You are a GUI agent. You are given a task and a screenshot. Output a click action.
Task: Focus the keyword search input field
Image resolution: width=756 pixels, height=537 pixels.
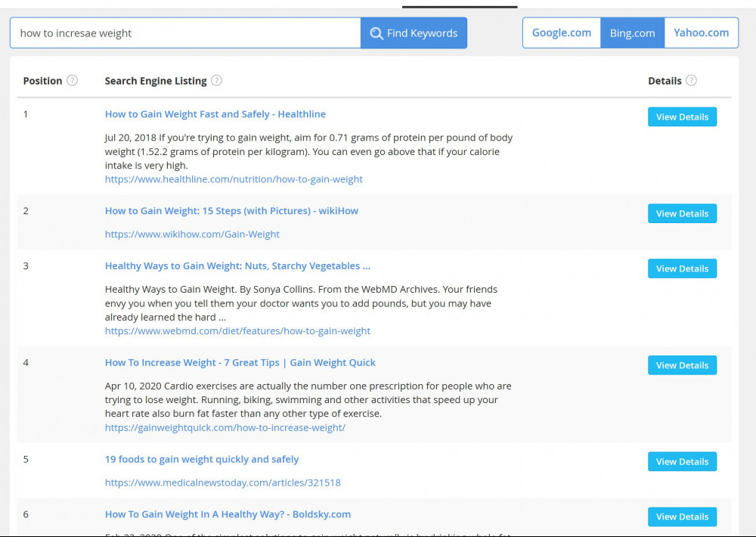click(185, 33)
